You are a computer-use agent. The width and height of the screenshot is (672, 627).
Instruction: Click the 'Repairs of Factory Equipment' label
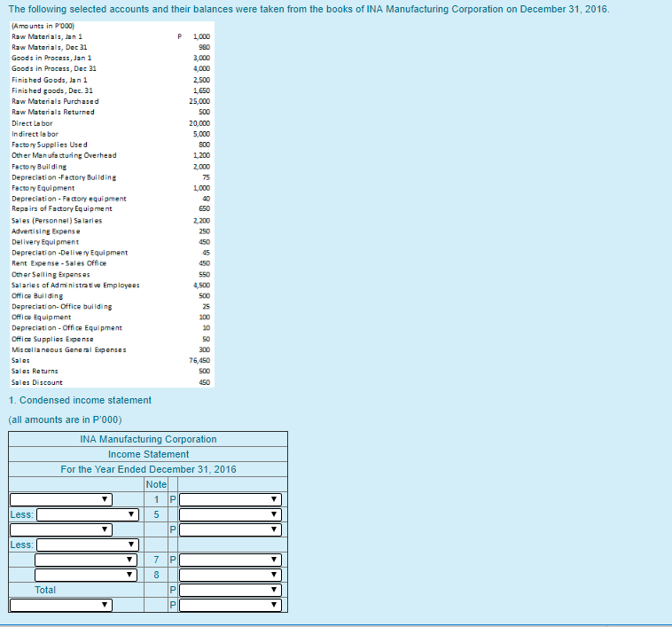[62, 208]
